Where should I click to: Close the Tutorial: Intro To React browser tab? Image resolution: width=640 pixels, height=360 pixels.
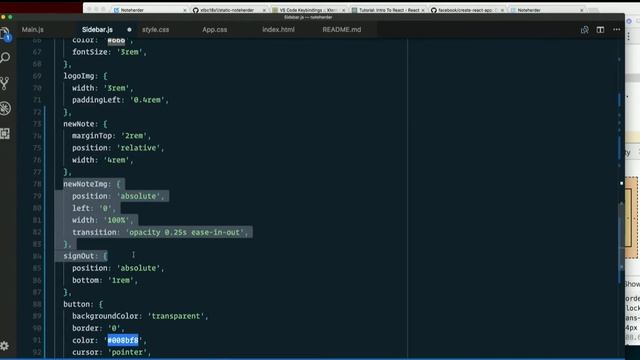click(423, 10)
